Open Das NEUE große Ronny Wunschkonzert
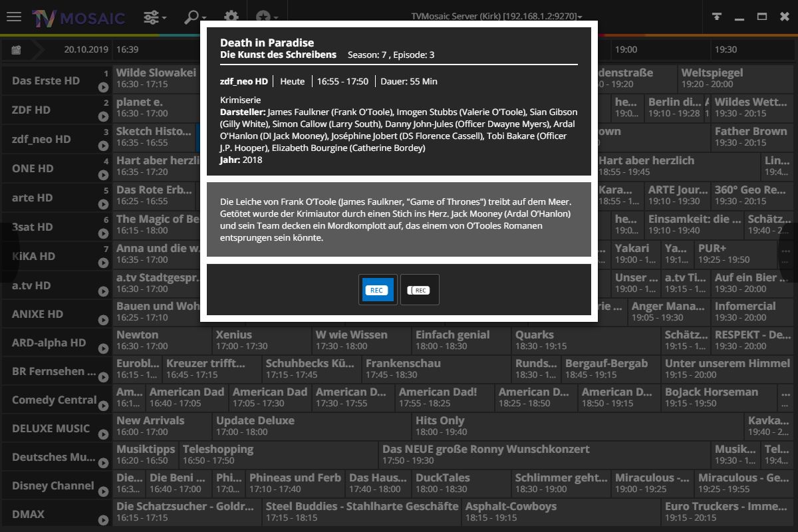This screenshot has width=798, height=532. point(545,454)
